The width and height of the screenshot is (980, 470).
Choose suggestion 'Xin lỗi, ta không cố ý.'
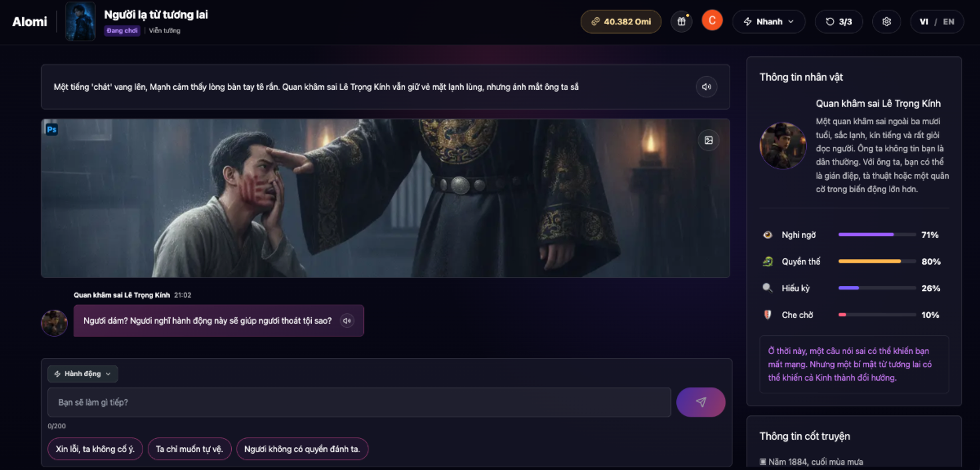[96, 449]
